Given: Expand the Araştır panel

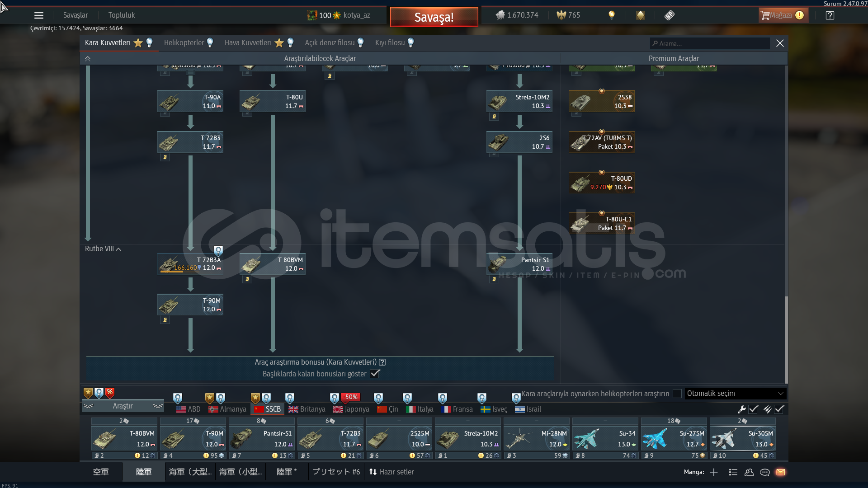Looking at the screenshot, I should click(x=123, y=406).
